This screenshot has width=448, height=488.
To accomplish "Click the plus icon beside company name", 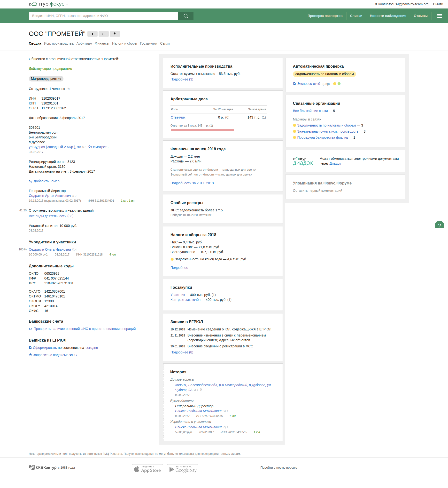I will click(x=92, y=34).
